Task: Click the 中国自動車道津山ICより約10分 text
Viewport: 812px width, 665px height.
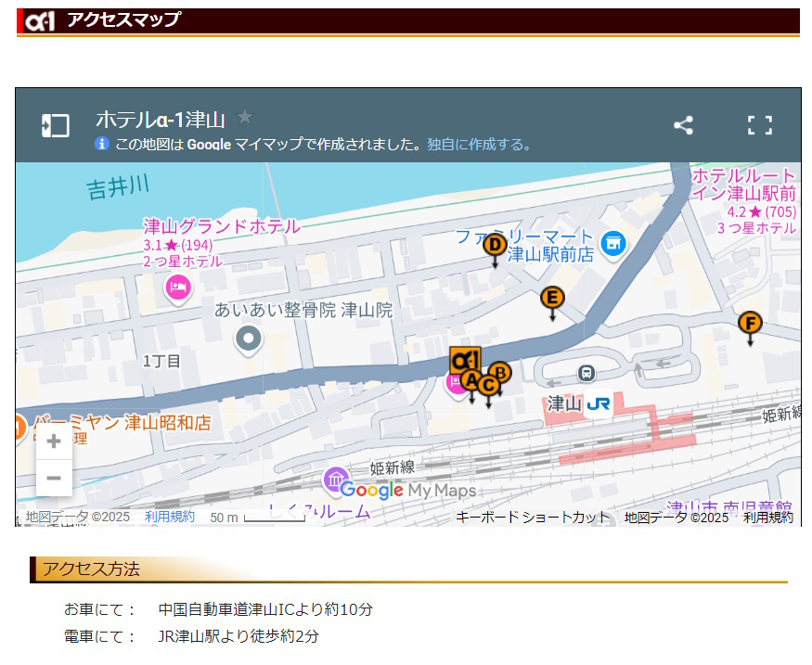Action: (x=265, y=609)
